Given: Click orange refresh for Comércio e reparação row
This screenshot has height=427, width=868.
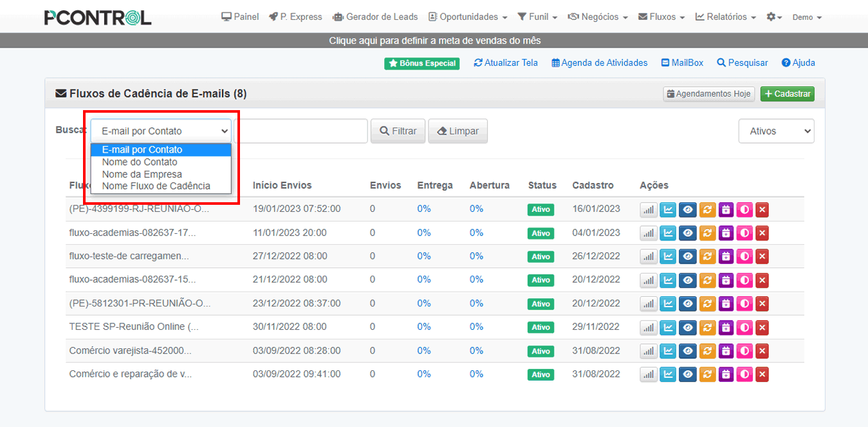Looking at the screenshot, I should pos(707,375).
